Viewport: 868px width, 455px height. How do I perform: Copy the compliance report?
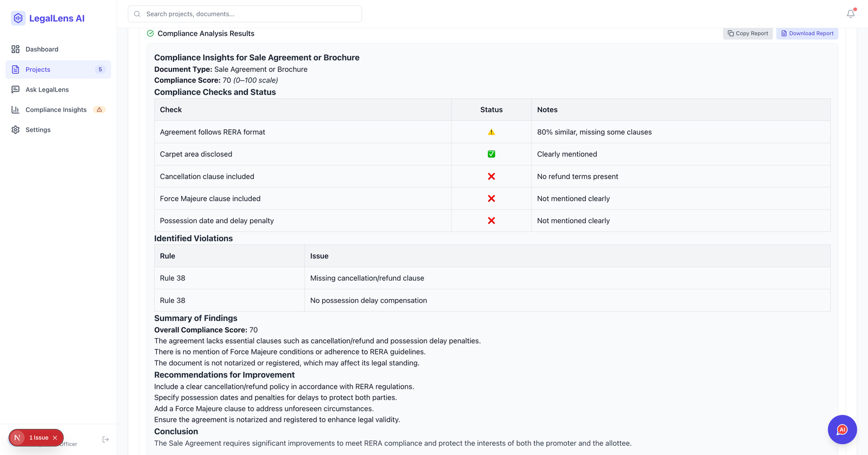point(748,34)
